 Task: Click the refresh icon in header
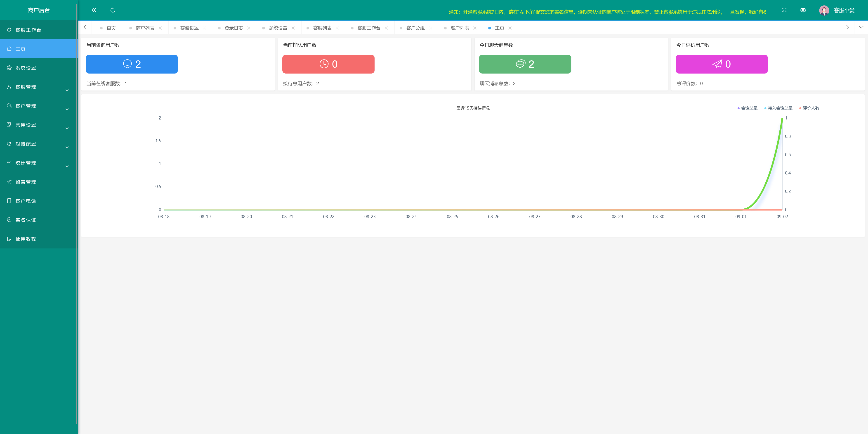click(x=113, y=10)
